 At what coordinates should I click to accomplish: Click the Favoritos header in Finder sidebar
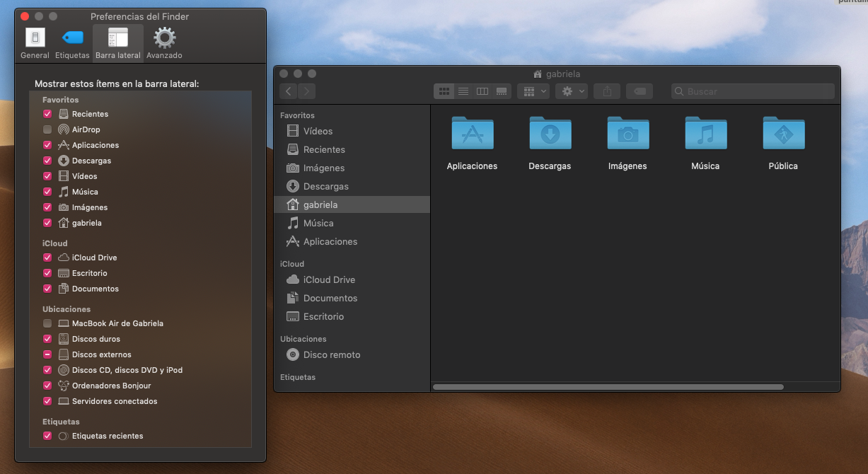(x=297, y=115)
